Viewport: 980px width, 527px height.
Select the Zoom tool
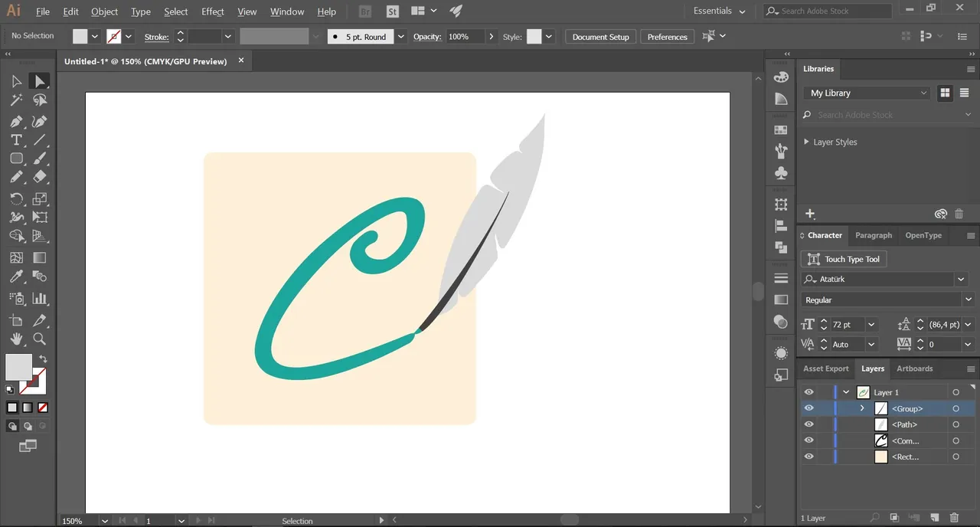(x=40, y=339)
